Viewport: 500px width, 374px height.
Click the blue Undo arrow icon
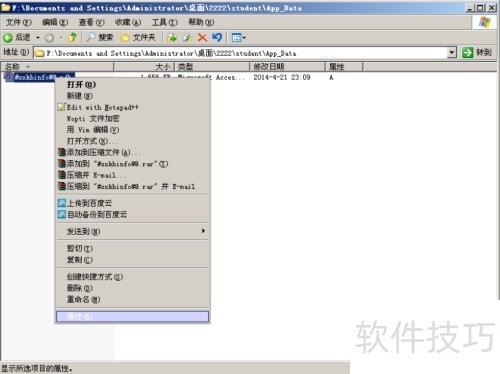click(217, 37)
